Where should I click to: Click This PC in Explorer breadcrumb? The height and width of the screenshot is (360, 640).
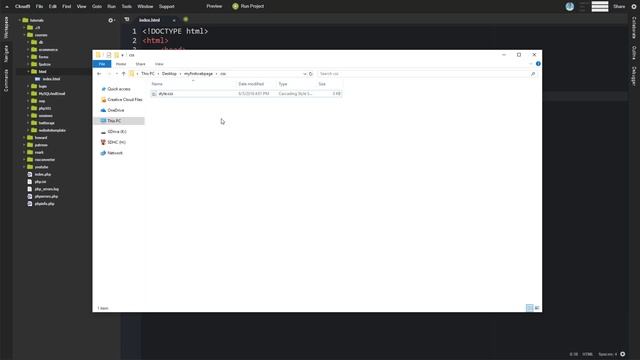[x=148, y=74]
